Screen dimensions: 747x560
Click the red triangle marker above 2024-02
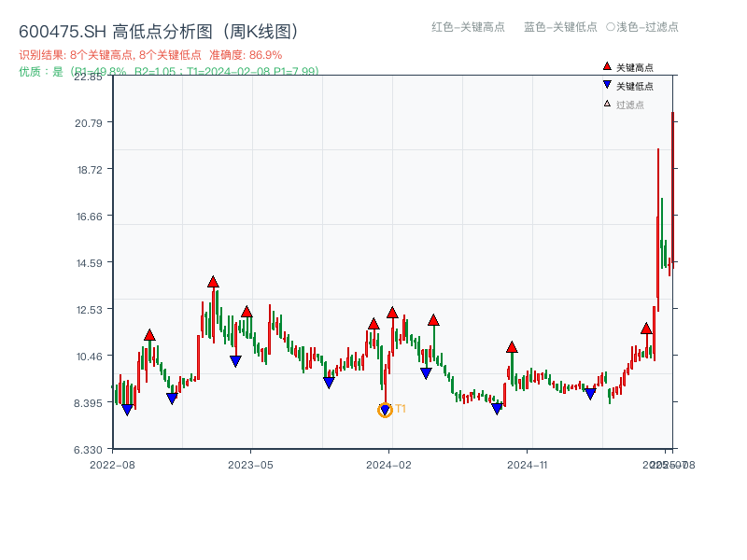coord(392,314)
